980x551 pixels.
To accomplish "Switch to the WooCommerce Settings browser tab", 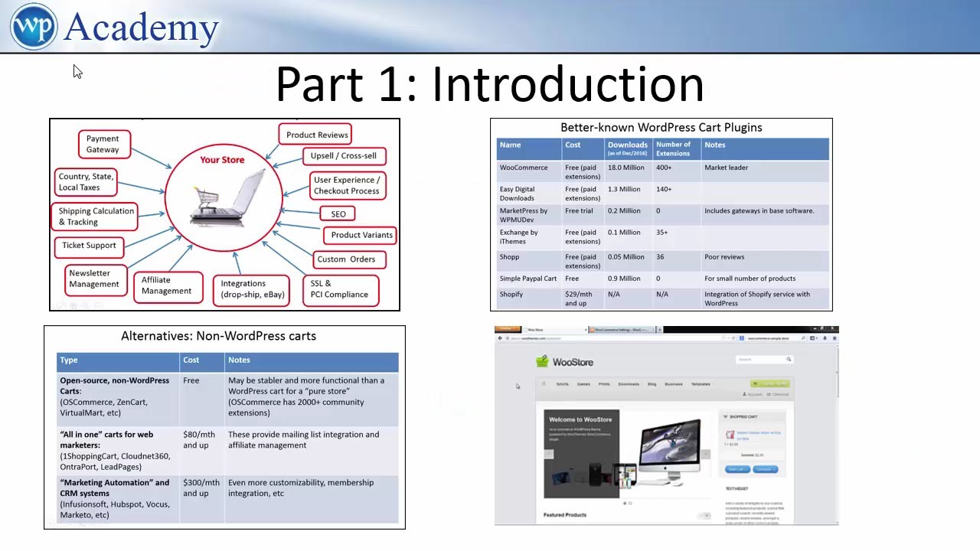I will point(622,330).
